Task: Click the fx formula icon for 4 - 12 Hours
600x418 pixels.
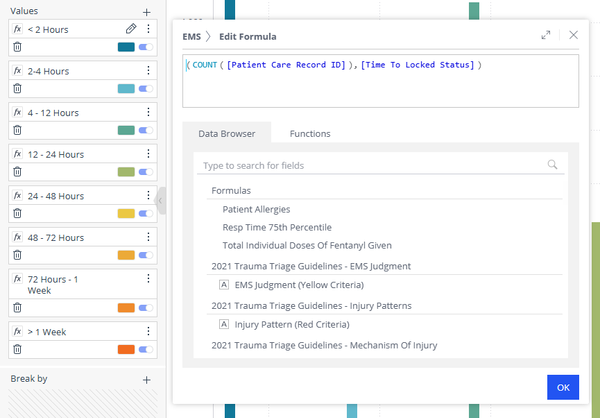Action: (17, 113)
